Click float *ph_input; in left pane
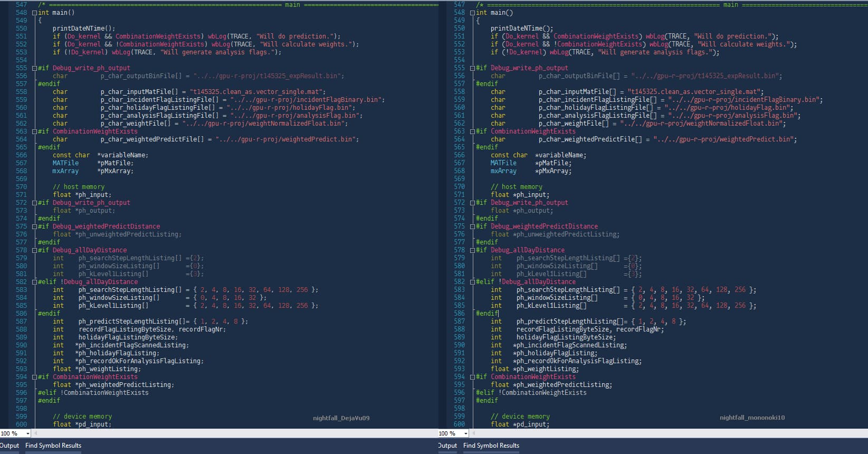The width and height of the screenshot is (868, 454). point(82,195)
